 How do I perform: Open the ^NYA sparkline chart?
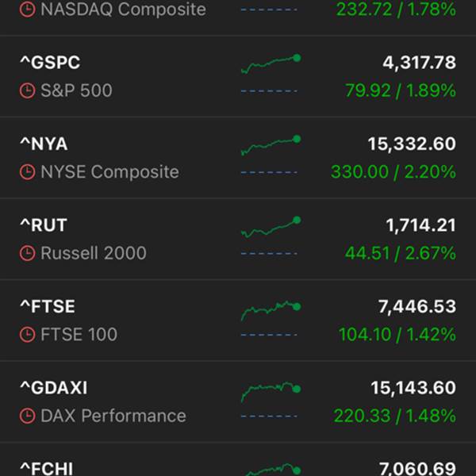(x=271, y=145)
